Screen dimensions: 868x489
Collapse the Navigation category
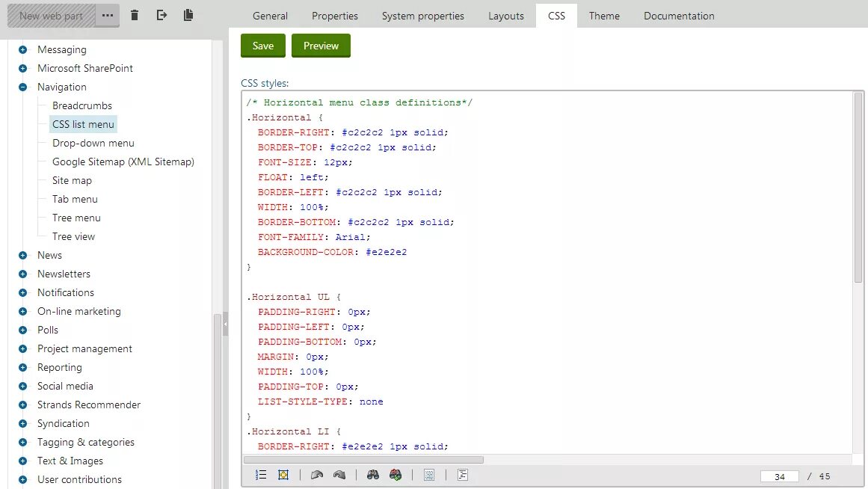click(x=22, y=87)
